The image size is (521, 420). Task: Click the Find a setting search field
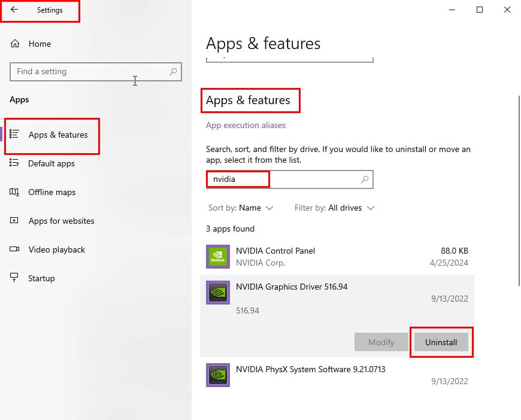(x=96, y=72)
